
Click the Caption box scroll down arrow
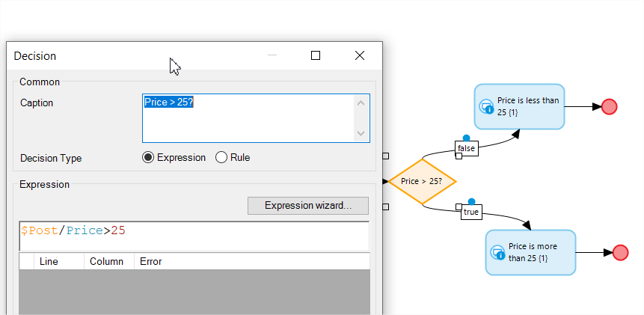point(361,133)
